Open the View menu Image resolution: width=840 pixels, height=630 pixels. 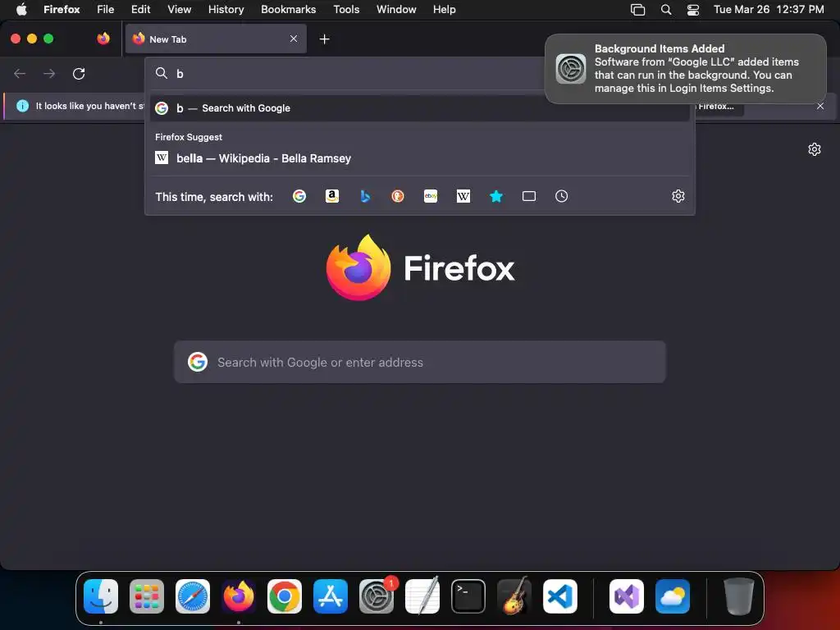[179, 9]
